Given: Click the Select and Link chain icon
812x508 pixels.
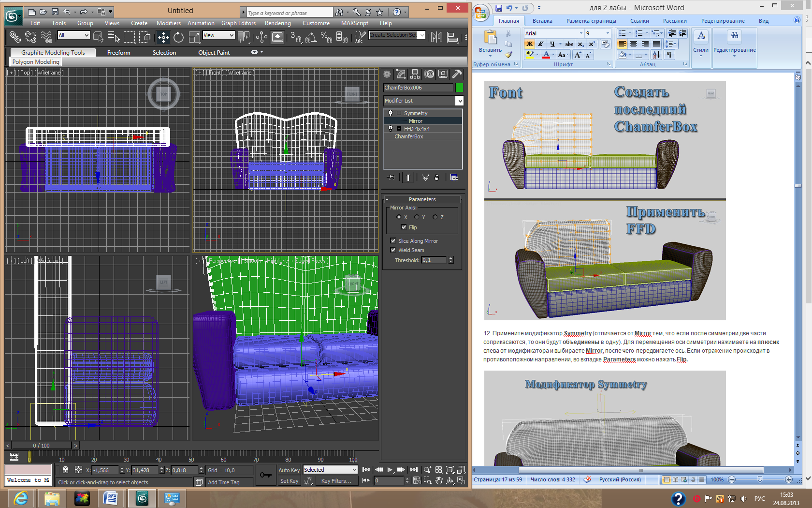Looking at the screenshot, I should pos(15,37).
